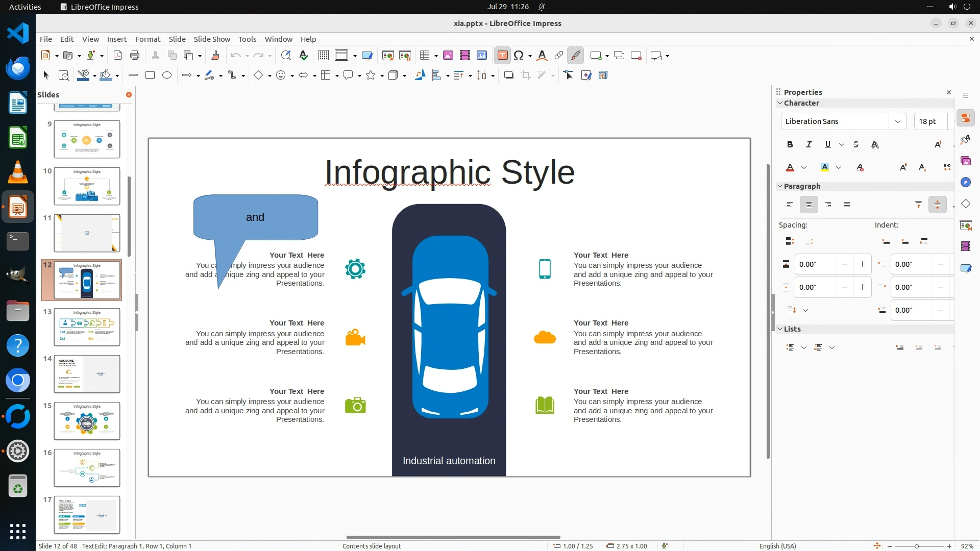Increase the above-paragraph spacing with plus
This screenshot has width=980, height=551.
pyautogui.click(x=862, y=264)
